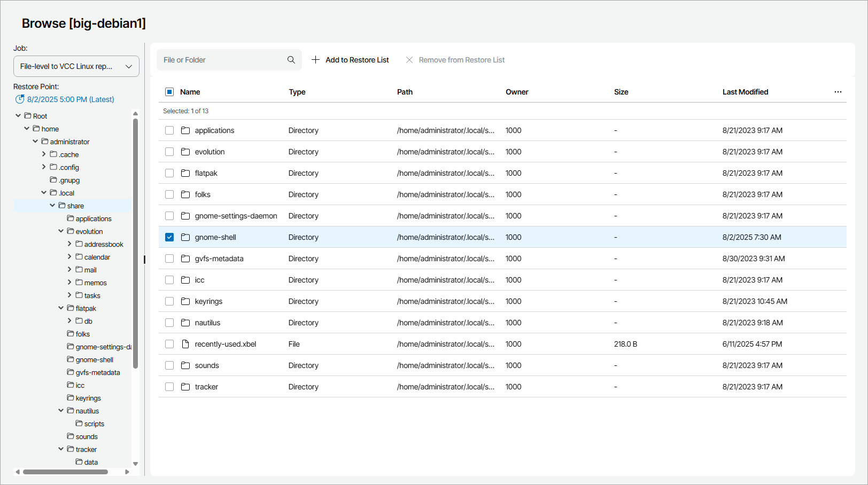Sort by the Size column header

pyautogui.click(x=621, y=92)
